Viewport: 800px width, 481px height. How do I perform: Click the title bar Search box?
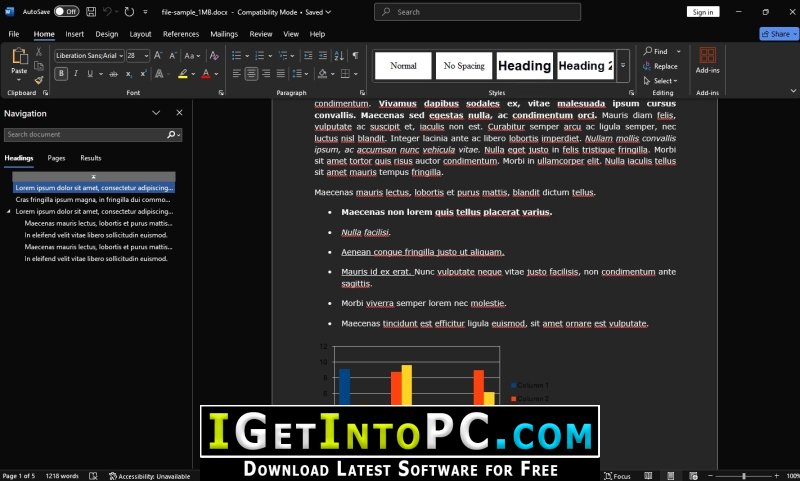click(478, 12)
